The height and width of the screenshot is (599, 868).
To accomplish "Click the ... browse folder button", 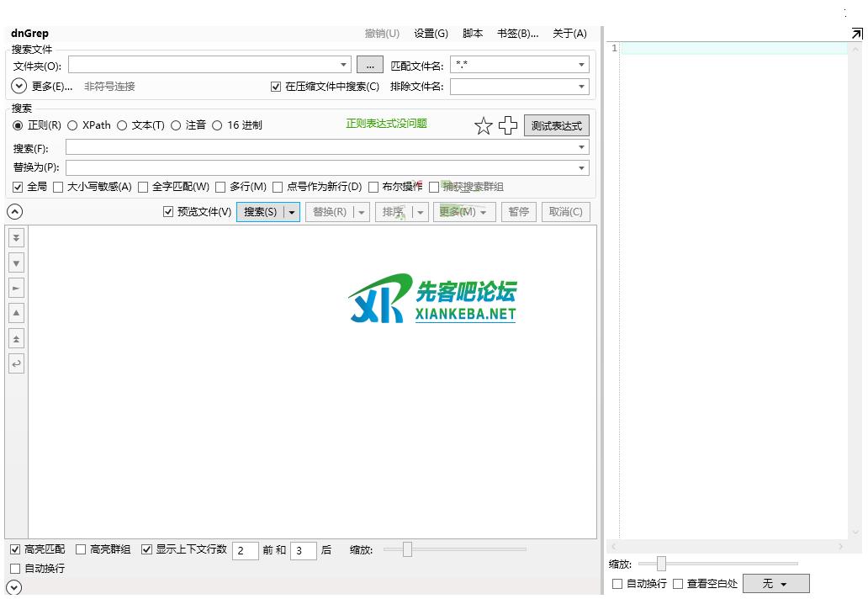I will (369, 65).
